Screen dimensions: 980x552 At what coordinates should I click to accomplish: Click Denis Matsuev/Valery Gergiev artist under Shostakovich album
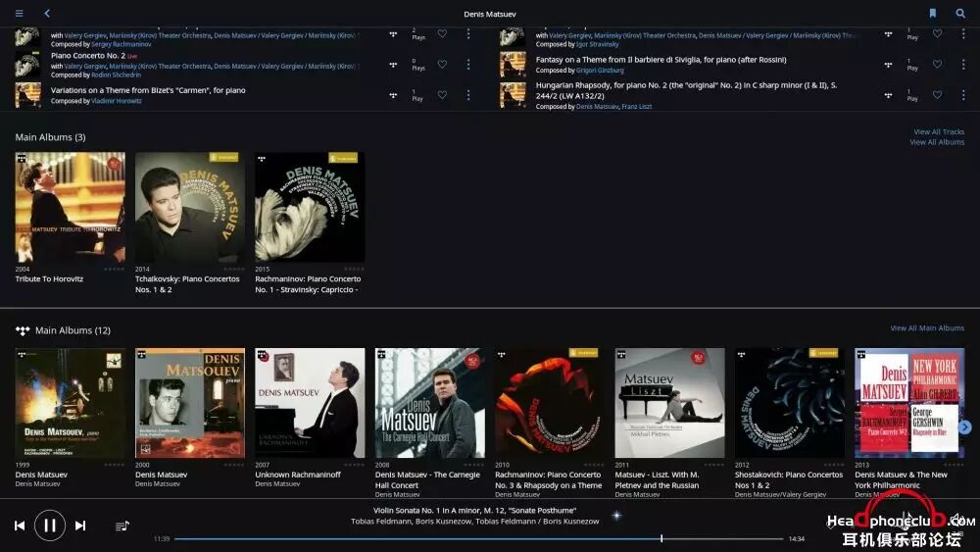(x=781, y=494)
